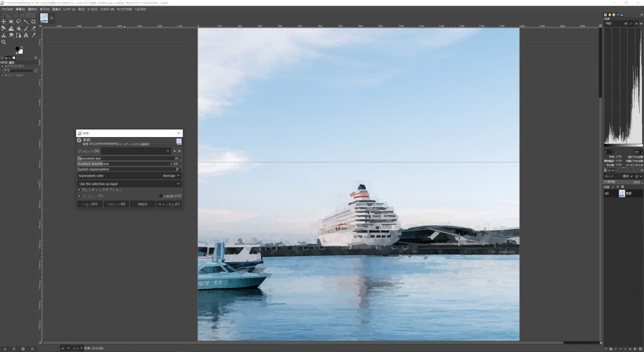Image resolution: width=644 pixels, height=352 pixels.
Task: Select the Color Picker eyedropper tool
Action: (33, 35)
